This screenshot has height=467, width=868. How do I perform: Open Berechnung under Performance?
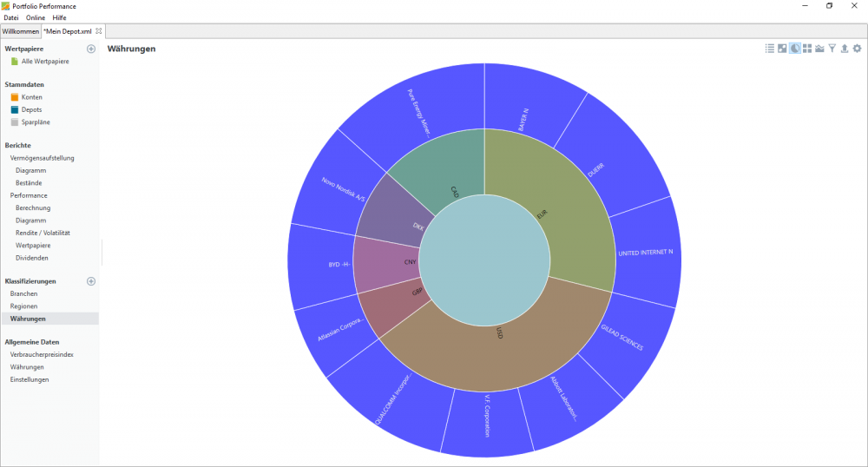coord(33,208)
